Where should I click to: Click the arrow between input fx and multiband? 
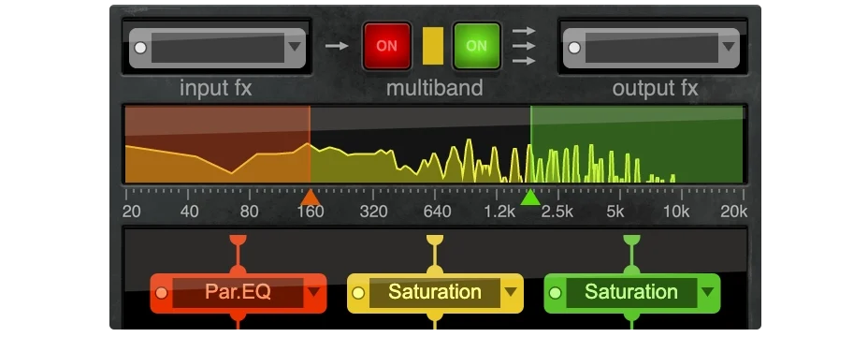337,46
